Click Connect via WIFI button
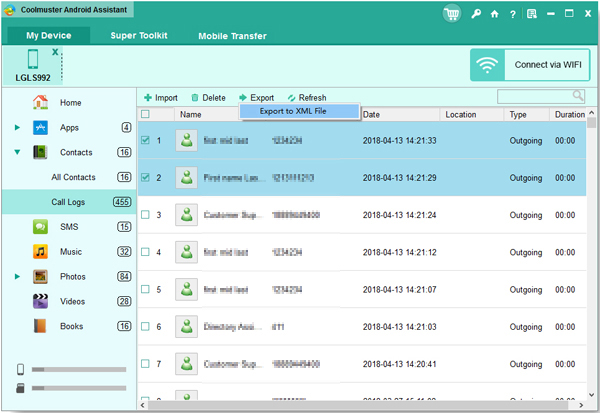This screenshot has height=413, width=600. click(x=530, y=65)
